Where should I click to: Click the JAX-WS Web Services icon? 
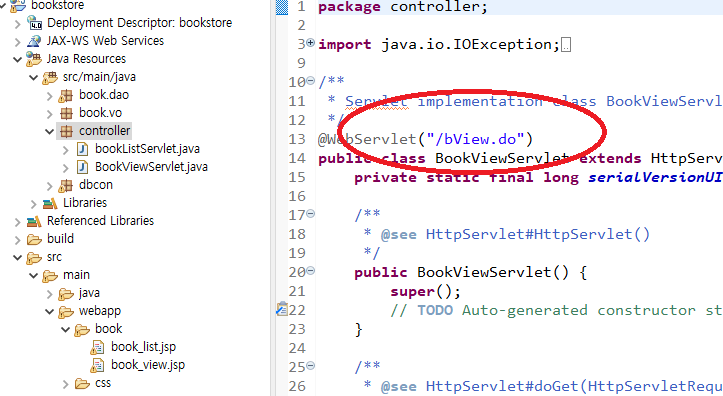(x=35, y=41)
